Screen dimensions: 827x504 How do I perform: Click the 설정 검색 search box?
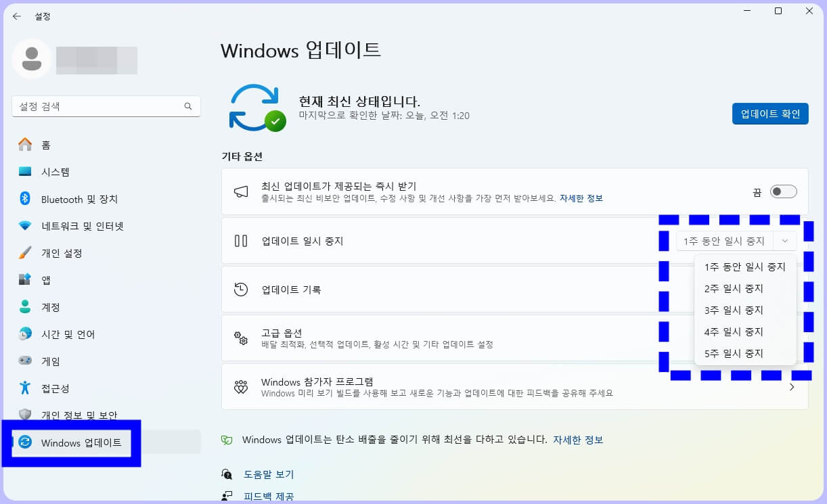(106, 106)
